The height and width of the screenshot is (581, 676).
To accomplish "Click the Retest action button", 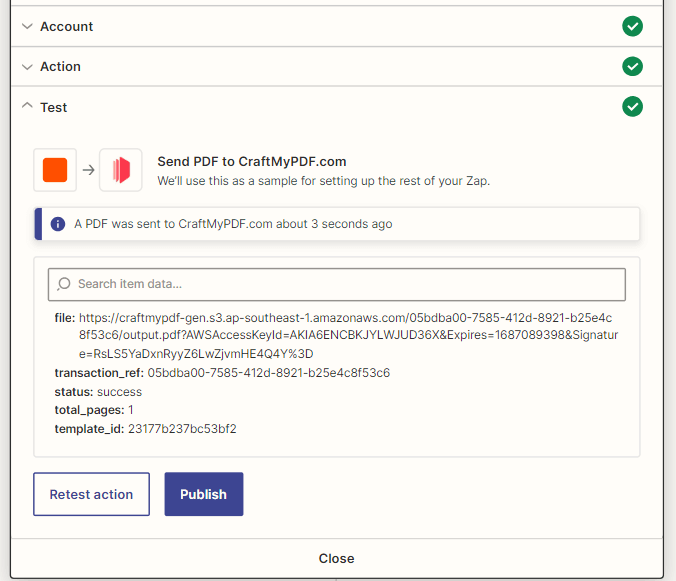I will (91, 494).
